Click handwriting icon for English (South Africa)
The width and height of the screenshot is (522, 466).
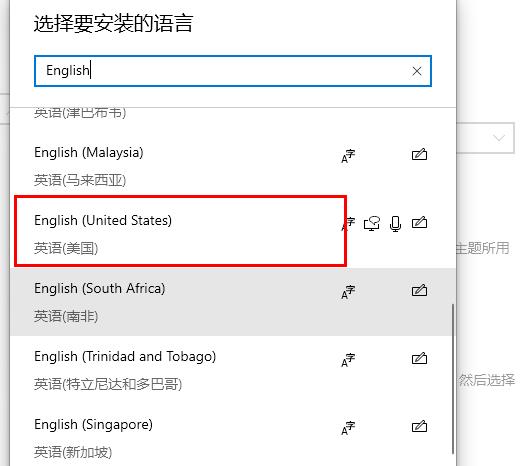click(x=419, y=290)
